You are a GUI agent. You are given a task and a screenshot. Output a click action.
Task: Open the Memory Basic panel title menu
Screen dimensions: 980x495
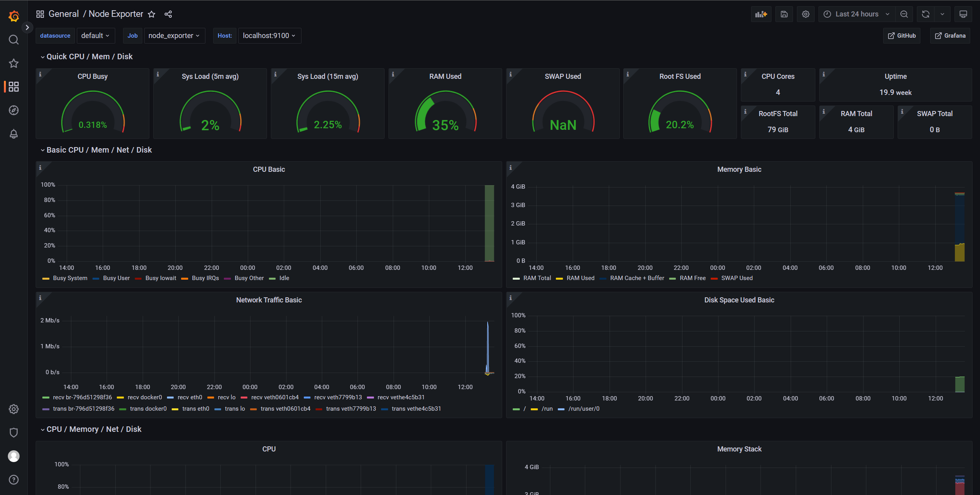(x=739, y=169)
